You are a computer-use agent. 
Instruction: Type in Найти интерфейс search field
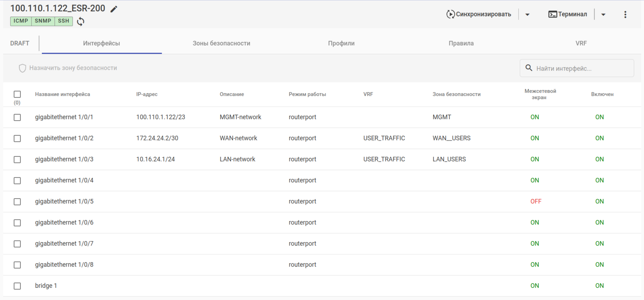583,68
